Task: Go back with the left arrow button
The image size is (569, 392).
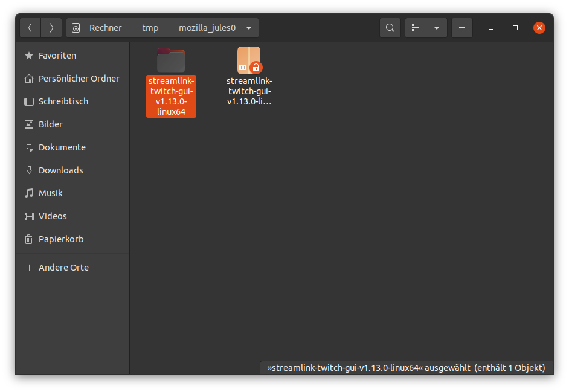Action: coord(30,28)
